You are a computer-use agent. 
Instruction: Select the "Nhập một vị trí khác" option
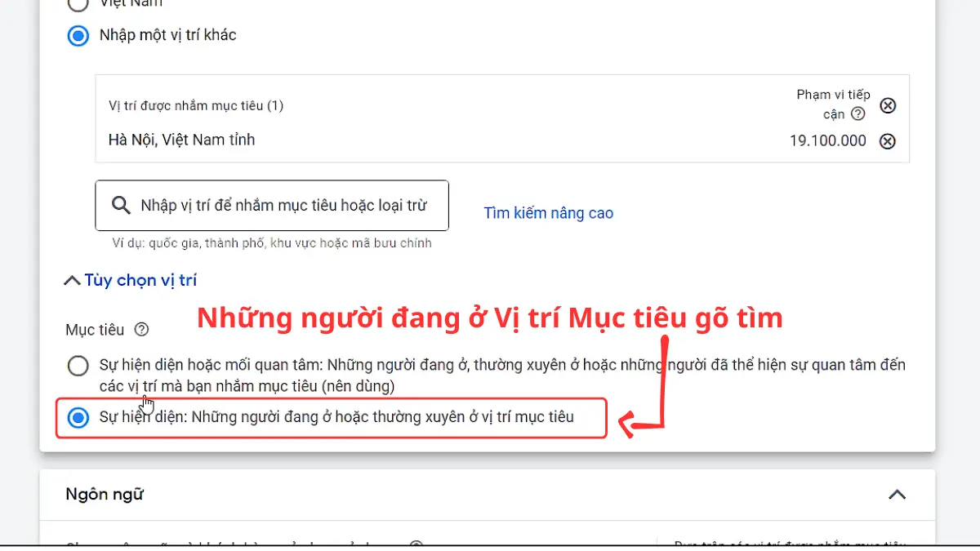[x=78, y=35]
